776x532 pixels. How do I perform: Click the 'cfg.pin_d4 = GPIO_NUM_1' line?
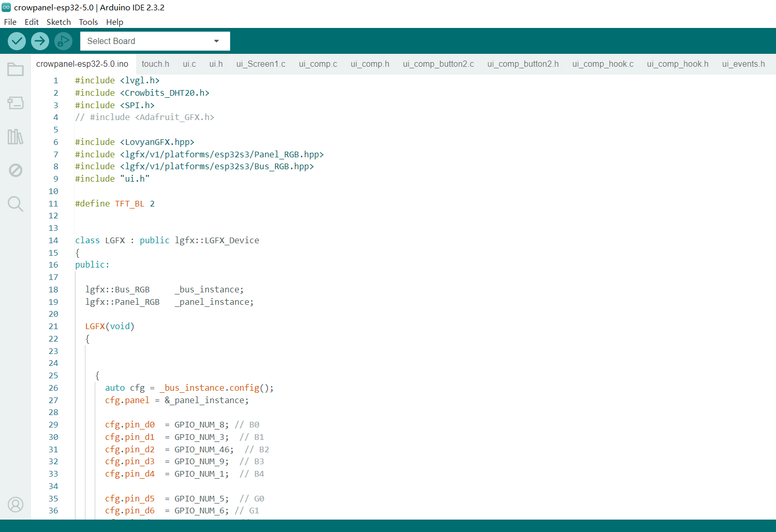(185, 474)
